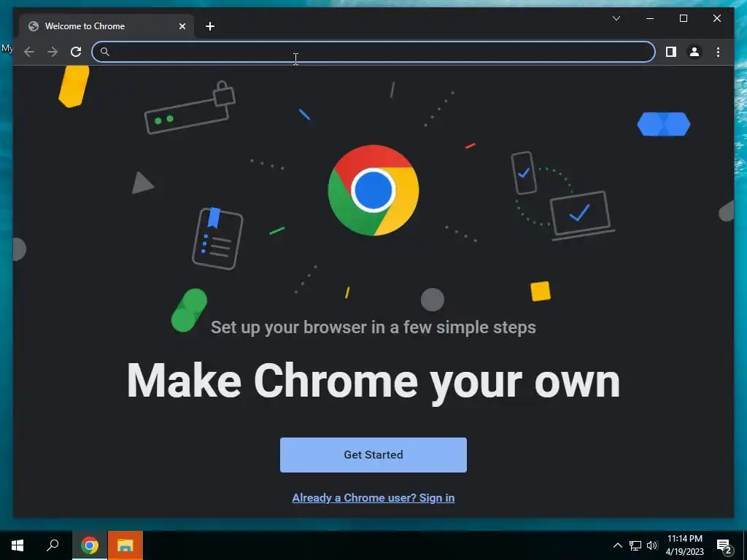Close the Welcome to Chrome tab

(x=182, y=26)
